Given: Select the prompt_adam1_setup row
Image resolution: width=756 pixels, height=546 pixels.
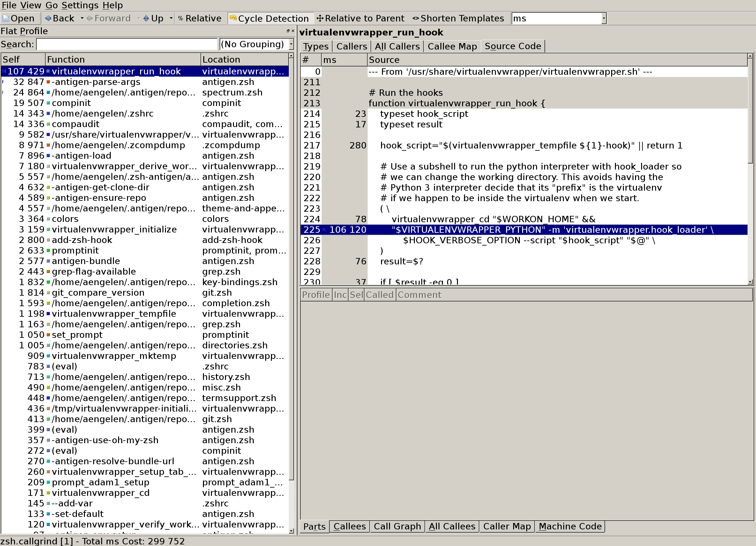Looking at the screenshot, I should coord(145,482).
